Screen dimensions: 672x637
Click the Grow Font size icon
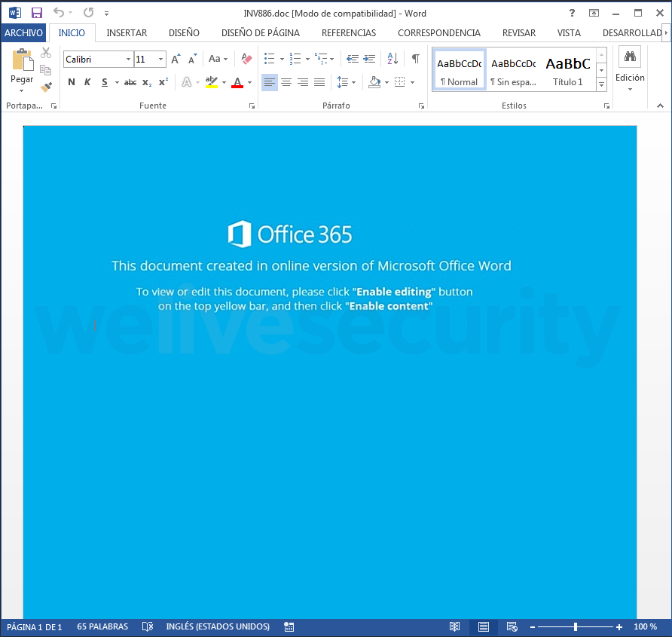[176, 59]
